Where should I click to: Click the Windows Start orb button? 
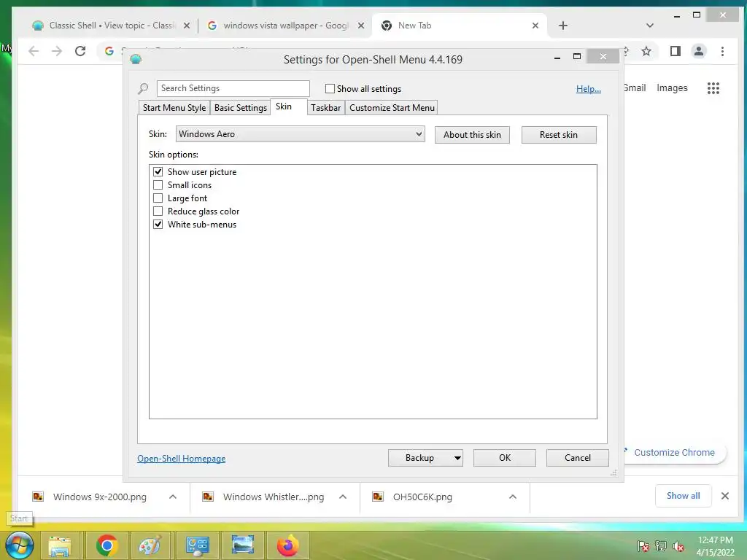[x=20, y=545]
